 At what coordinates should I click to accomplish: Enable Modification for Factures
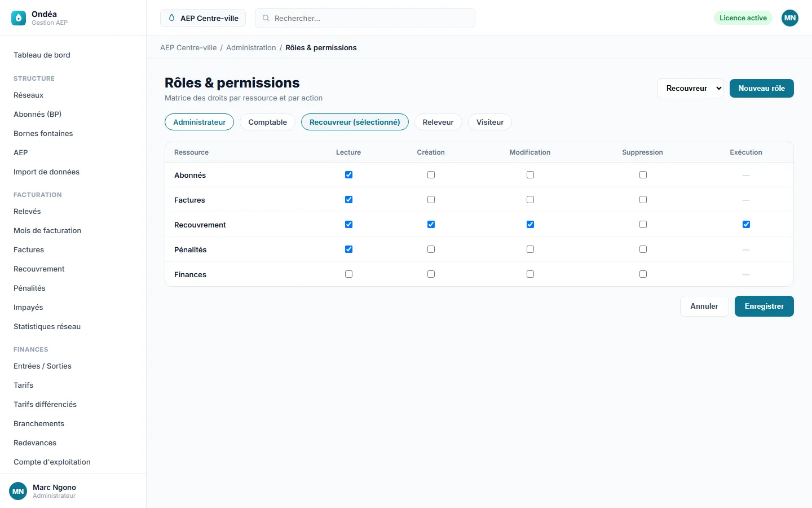[x=530, y=200]
